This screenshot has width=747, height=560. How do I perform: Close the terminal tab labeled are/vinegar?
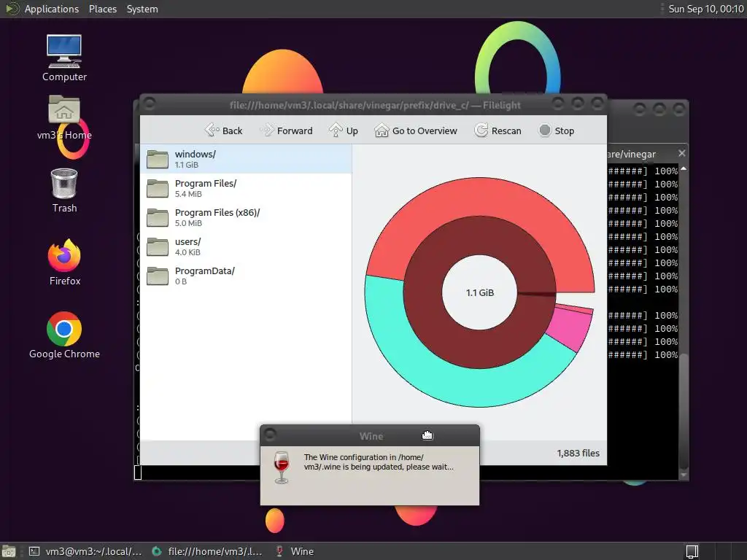pos(682,153)
